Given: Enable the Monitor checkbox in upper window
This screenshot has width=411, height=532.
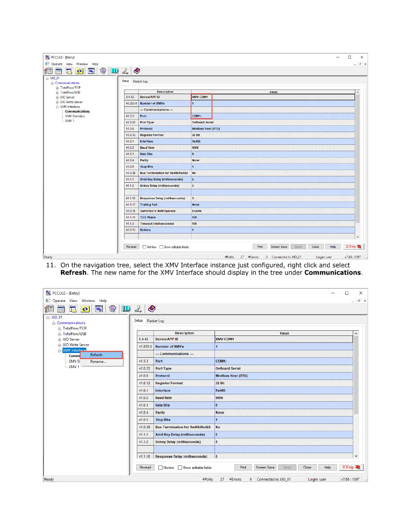Looking at the screenshot, I should click(144, 247).
